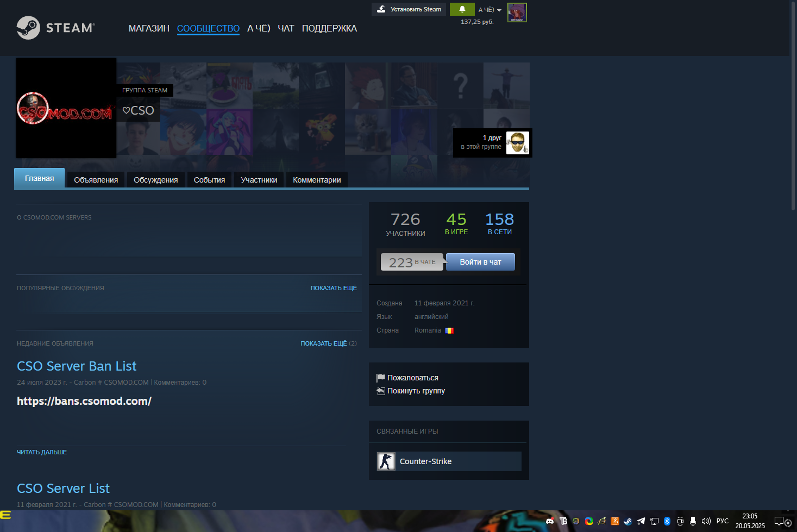
Task: Click the Покинуть группу link
Action: click(416, 391)
